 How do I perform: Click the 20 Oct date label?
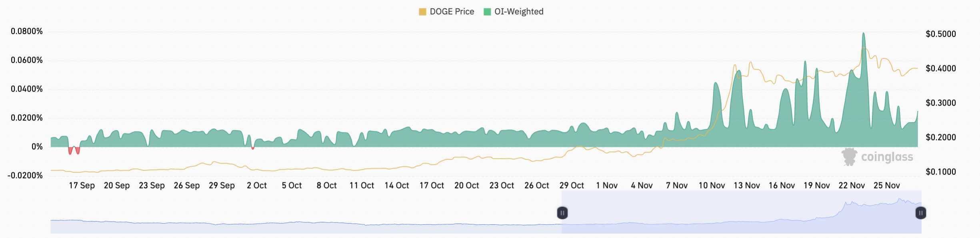[x=467, y=186]
